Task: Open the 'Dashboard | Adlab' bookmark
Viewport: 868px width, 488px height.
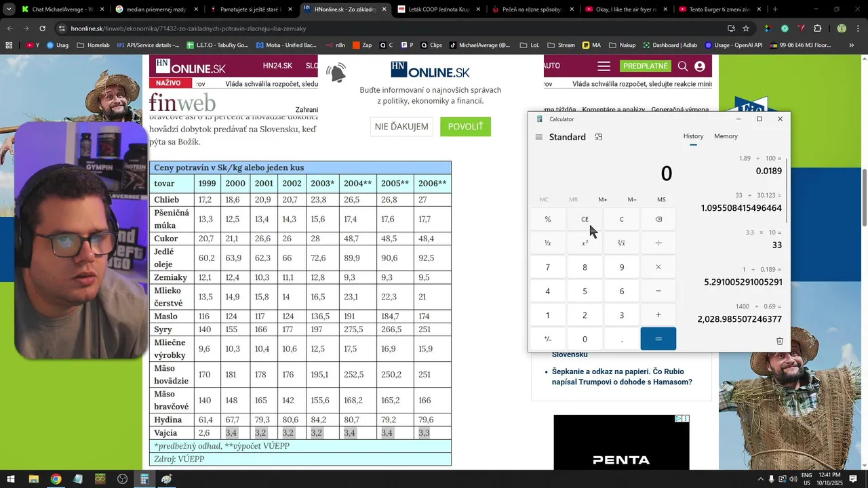Action: [x=669, y=45]
